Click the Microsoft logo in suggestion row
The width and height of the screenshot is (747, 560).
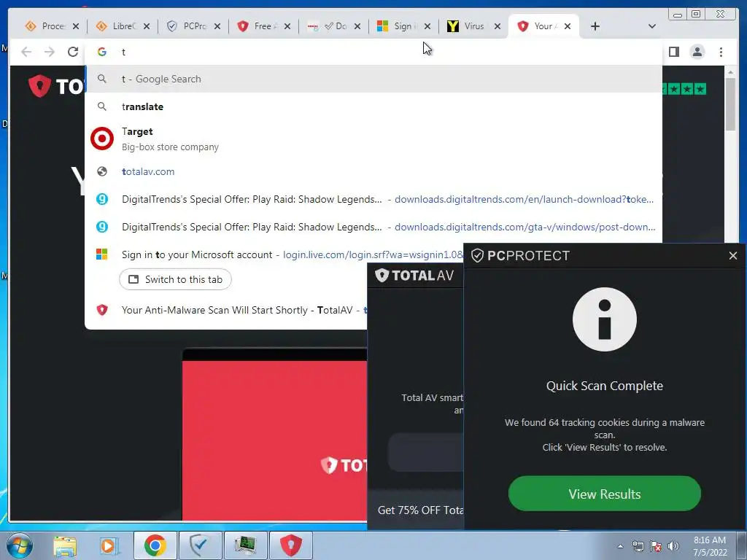pyautogui.click(x=102, y=254)
